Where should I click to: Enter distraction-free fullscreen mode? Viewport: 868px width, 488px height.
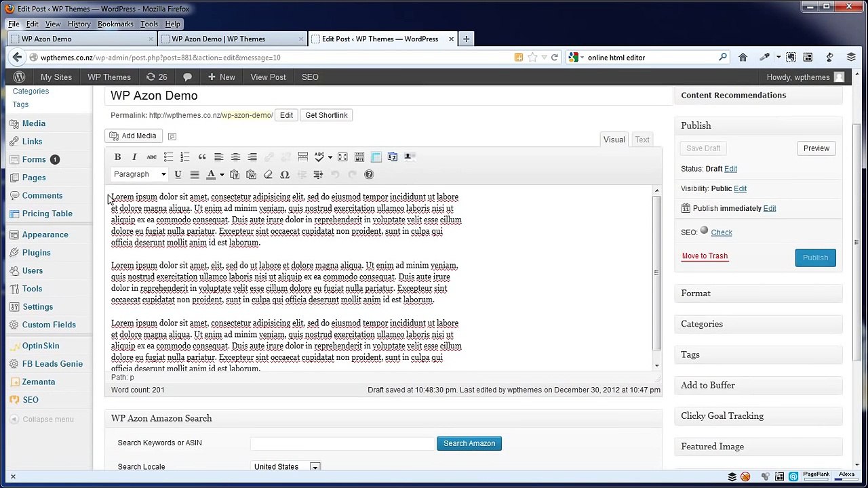pyautogui.click(x=342, y=157)
